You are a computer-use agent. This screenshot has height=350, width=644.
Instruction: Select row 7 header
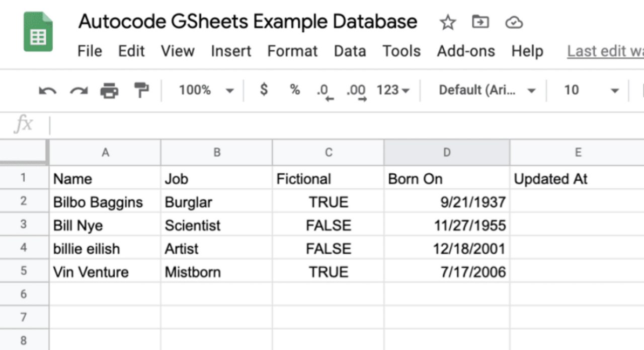24,317
